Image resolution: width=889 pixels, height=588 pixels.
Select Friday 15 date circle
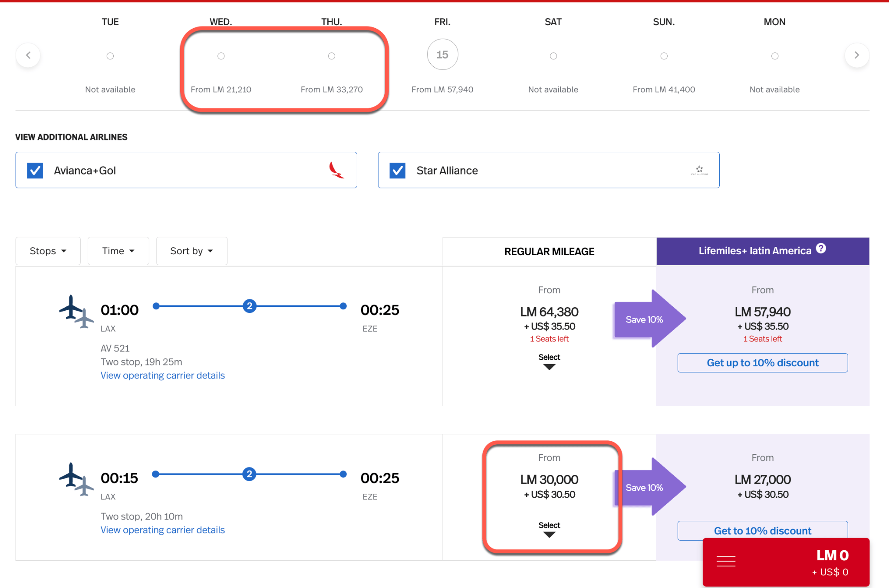point(442,55)
